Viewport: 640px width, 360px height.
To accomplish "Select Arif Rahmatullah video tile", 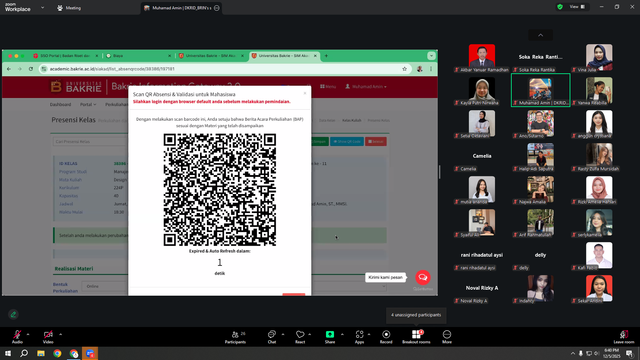I will (x=540, y=222).
